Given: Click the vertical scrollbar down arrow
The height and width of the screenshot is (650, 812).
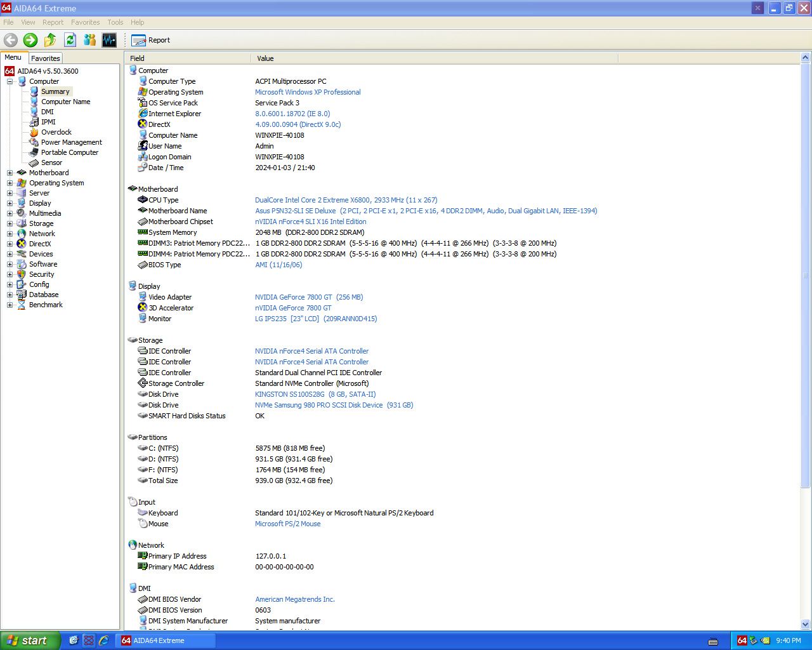Looking at the screenshot, I should pos(805,624).
